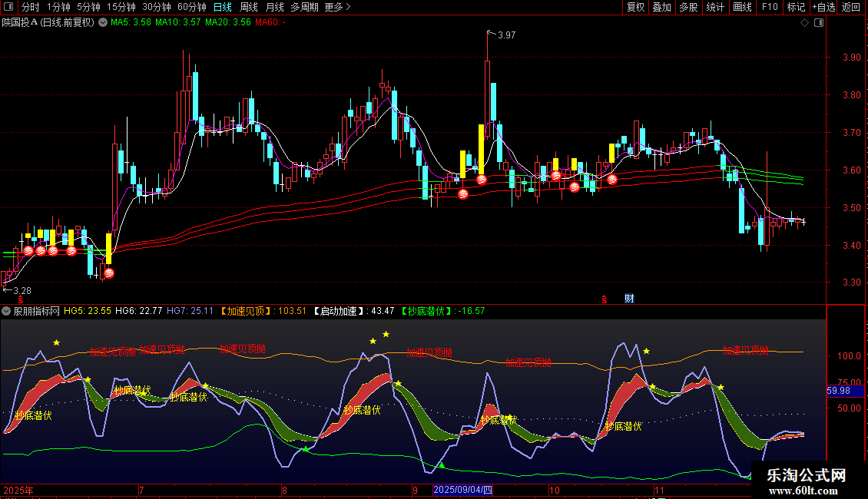
Task: Click the MA20: 3.56 label
Action: coord(227,23)
